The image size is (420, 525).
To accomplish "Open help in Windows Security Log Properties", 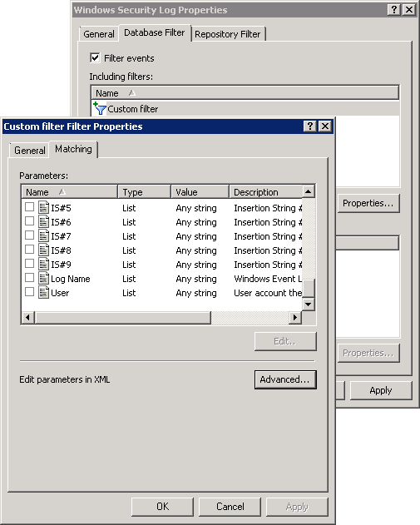I will pos(394,9).
